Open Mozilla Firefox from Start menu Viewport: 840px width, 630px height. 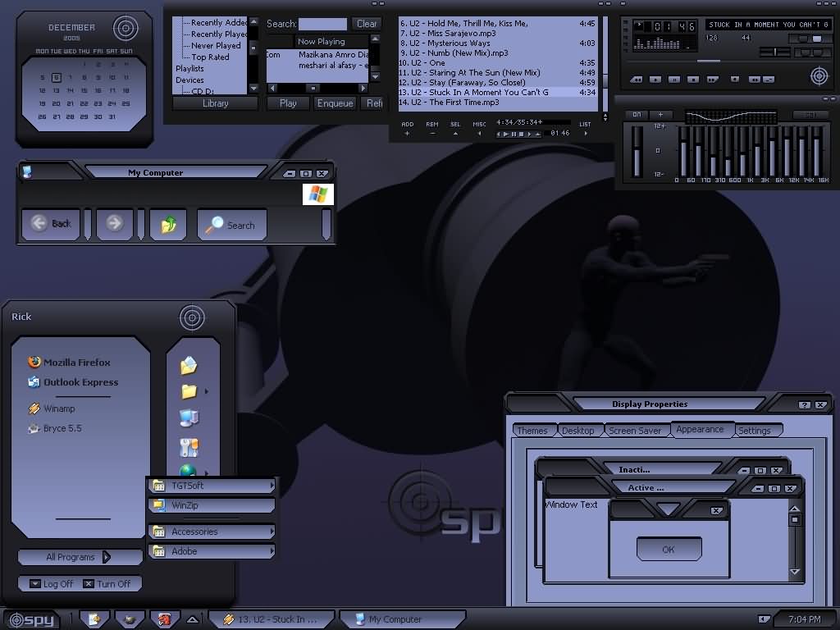click(x=69, y=362)
